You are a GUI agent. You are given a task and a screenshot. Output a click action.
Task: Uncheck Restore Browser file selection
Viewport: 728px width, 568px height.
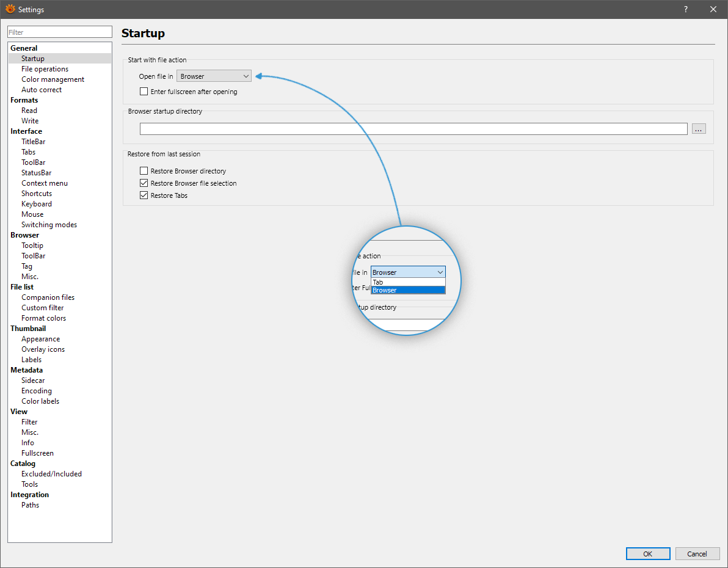(x=144, y=183)
